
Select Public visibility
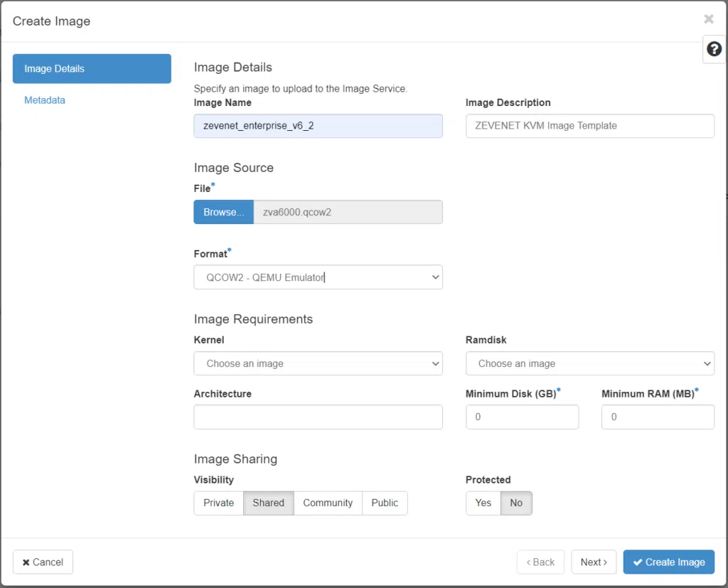click(385, 503)
